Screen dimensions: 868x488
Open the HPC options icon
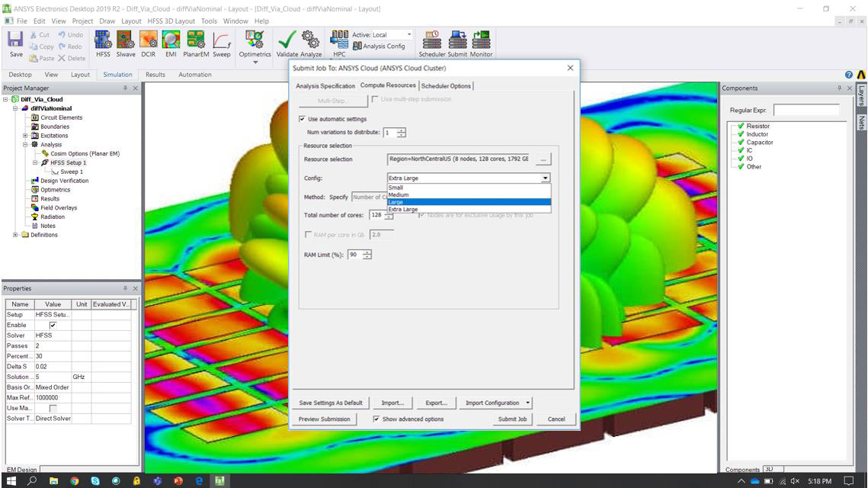click(339, 43)
